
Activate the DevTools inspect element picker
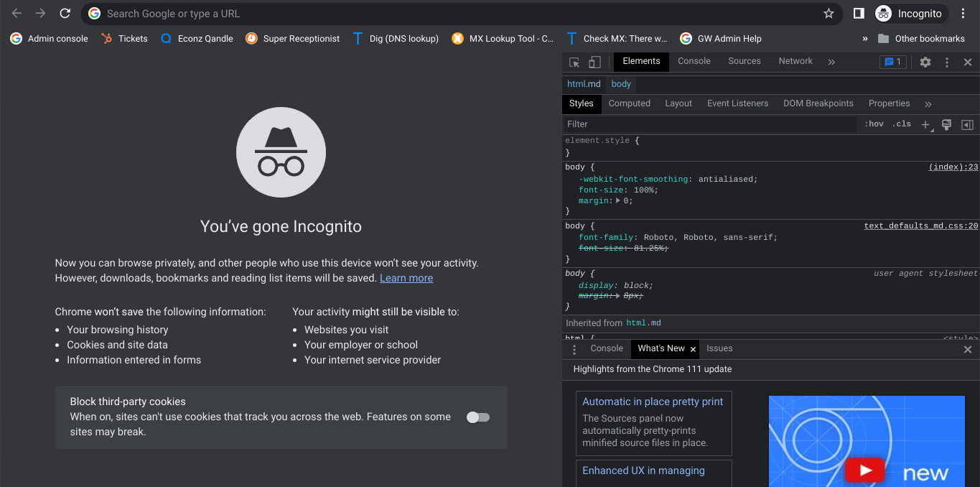pos(574,62)
